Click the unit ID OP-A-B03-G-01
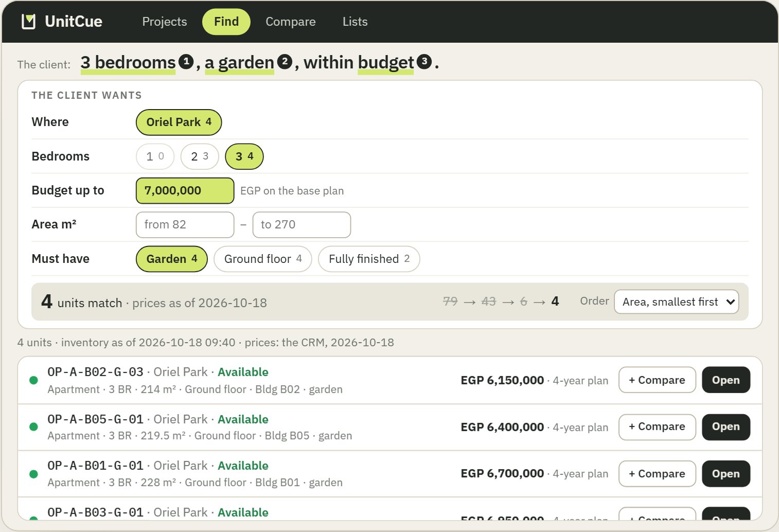 pos(95,512)
